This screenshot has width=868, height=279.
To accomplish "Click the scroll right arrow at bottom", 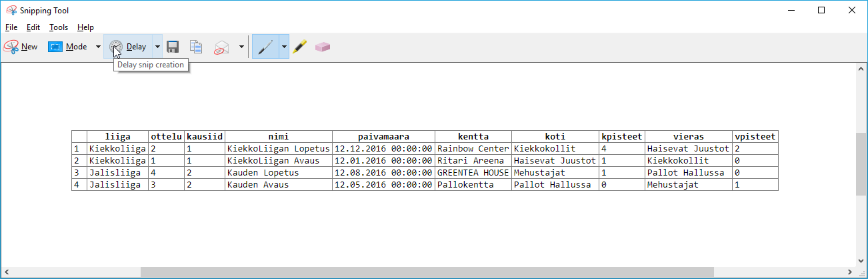I will [849, 272].
